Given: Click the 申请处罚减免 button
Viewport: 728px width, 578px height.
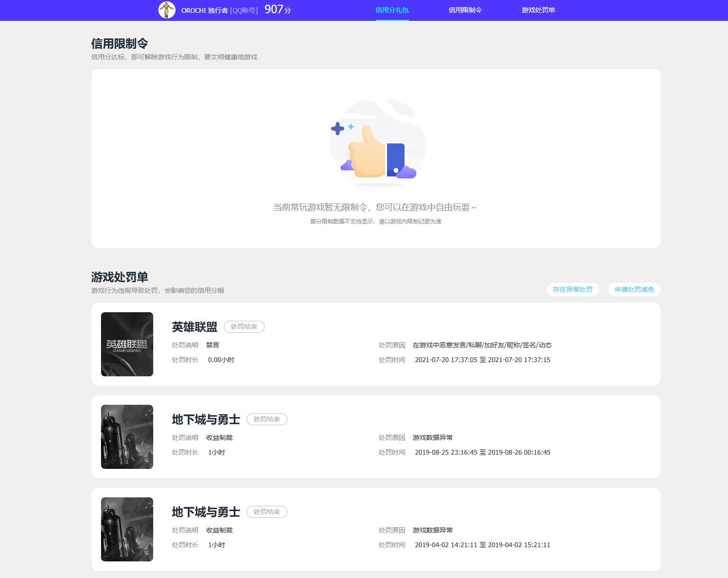Looking at the screenshot, I should 634,289.
